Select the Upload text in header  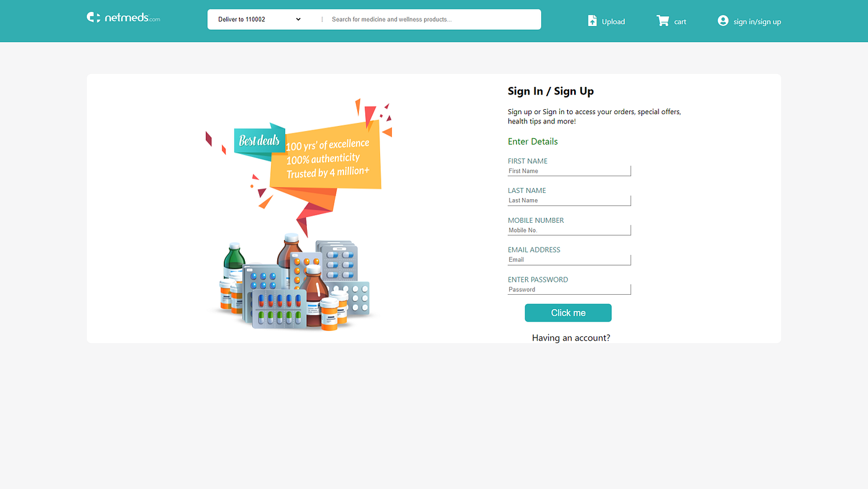[613, 22]
